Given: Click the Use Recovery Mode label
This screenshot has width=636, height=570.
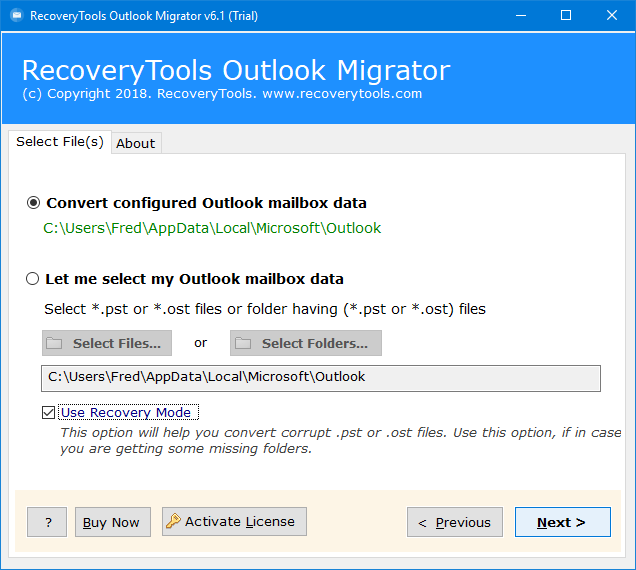Looking at the screenshot, I should click(x=128, y=412).
